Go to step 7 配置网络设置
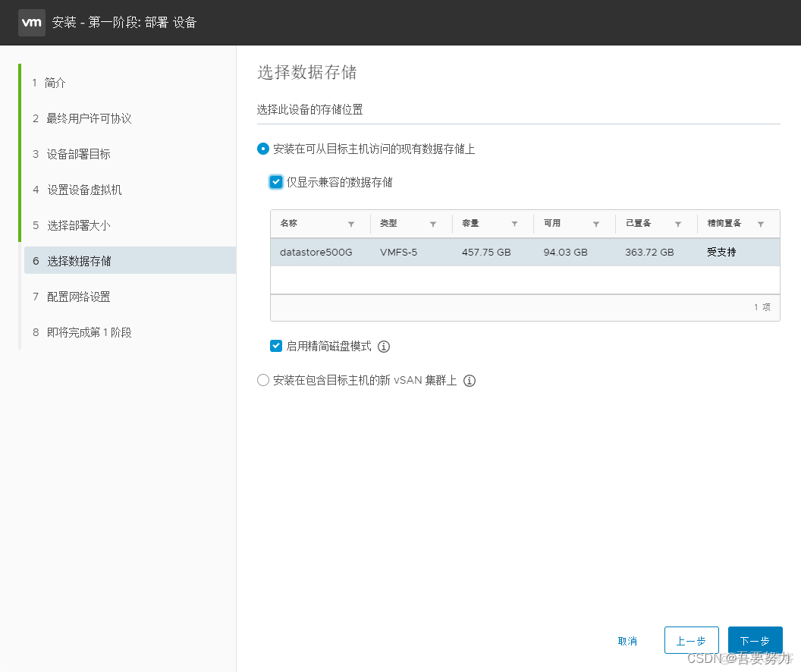The height and width of the screenshot is (672, 801). click(x=71, y=297)
